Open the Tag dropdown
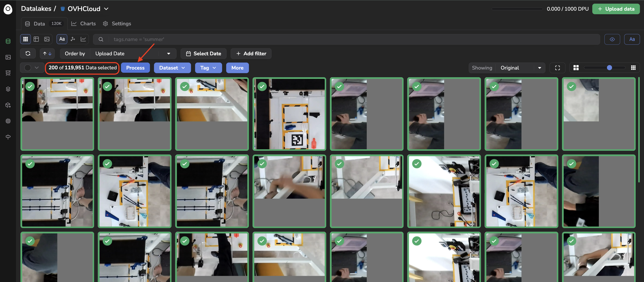 pyautogui.click(x=208, y=68)
